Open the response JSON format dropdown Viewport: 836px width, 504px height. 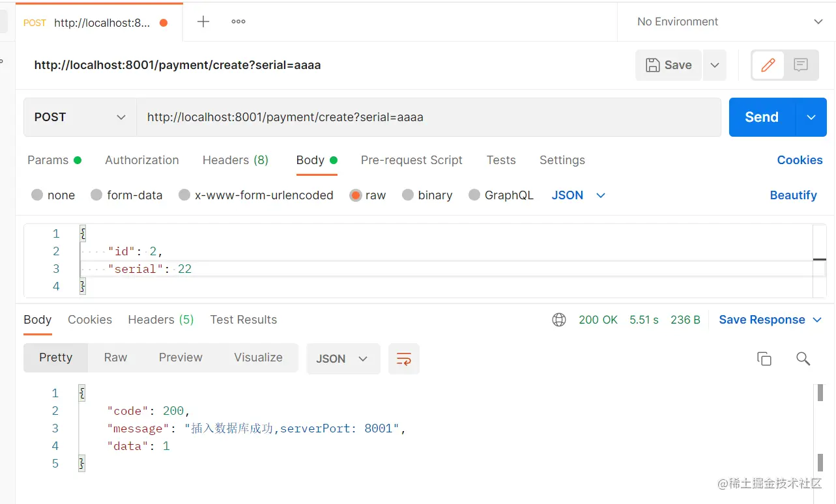343,359
